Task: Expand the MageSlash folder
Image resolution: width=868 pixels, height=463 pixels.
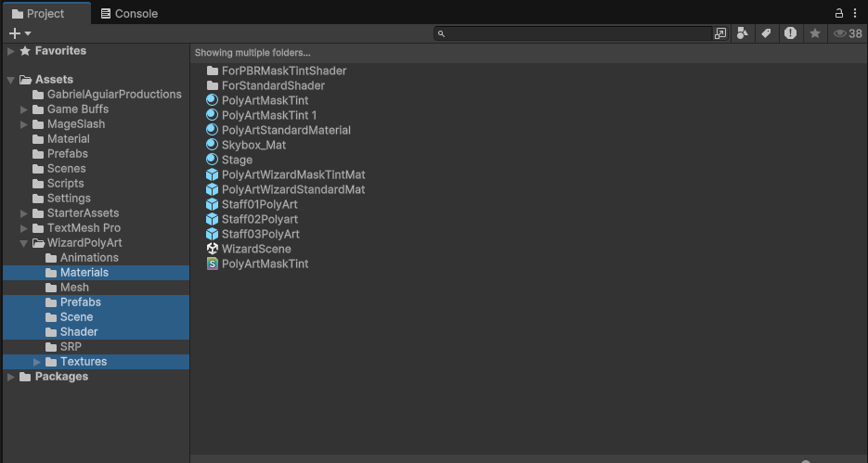Action: tap(24, 124)
